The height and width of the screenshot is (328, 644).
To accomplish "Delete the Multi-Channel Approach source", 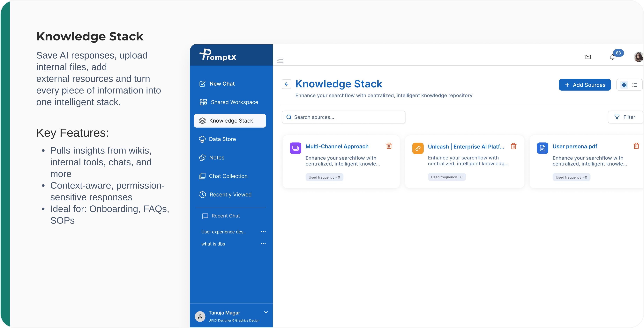I will pyautogui.click(x=389, y=146).
